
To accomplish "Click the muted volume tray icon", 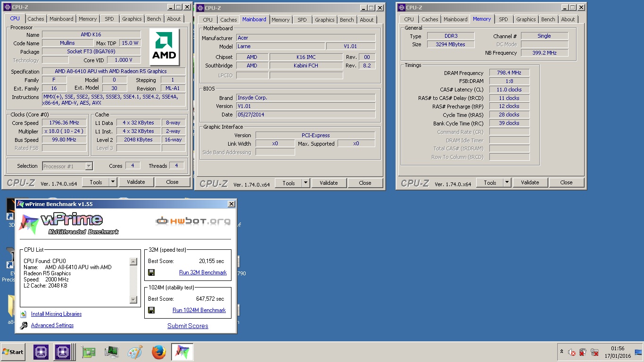I will pyautogui.click(x=572, y=352).
